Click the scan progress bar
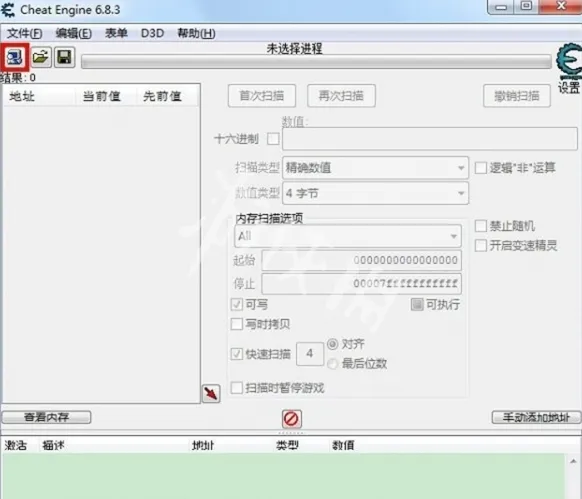 coord(316,62)
